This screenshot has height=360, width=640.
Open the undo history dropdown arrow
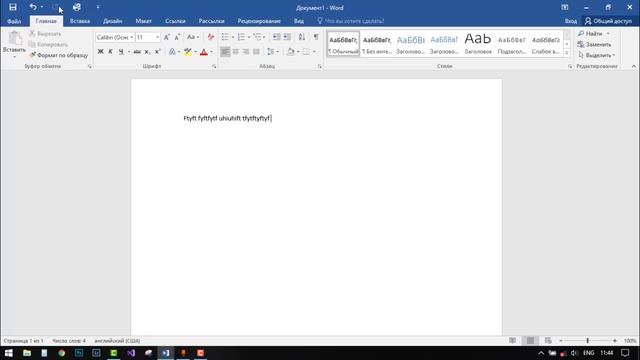42,7
